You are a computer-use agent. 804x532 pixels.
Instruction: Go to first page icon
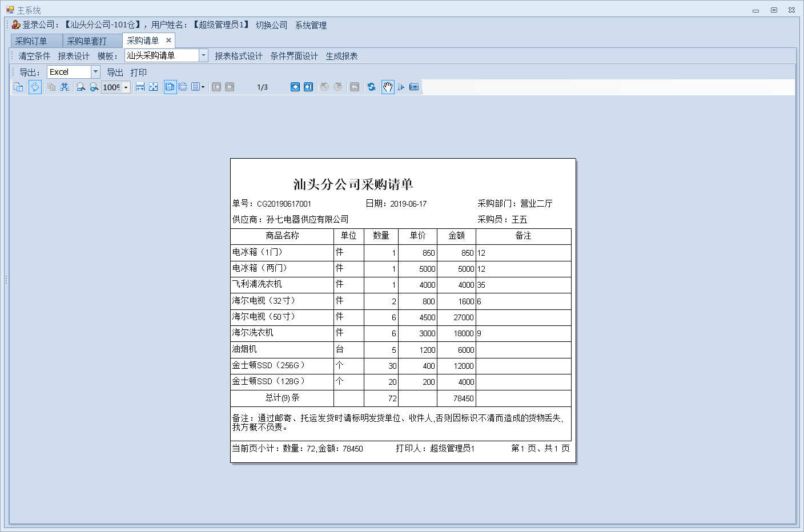(x=216, y=87)
